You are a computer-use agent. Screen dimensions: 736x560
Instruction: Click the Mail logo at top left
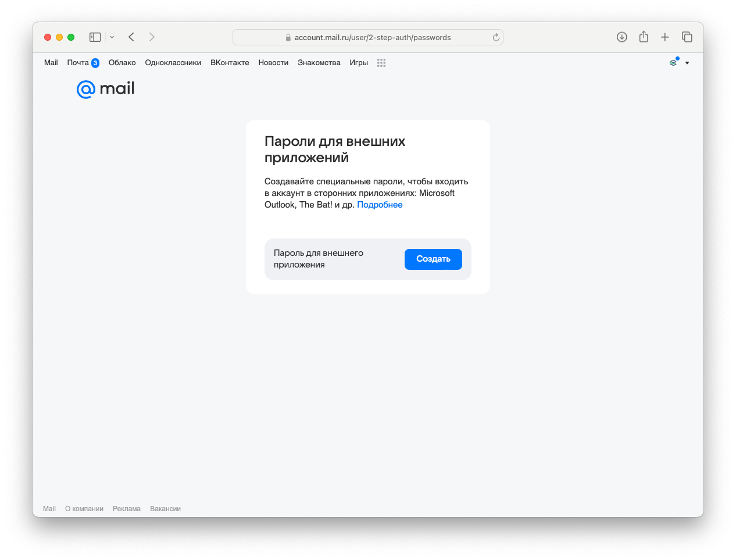(x=106, y=89)
